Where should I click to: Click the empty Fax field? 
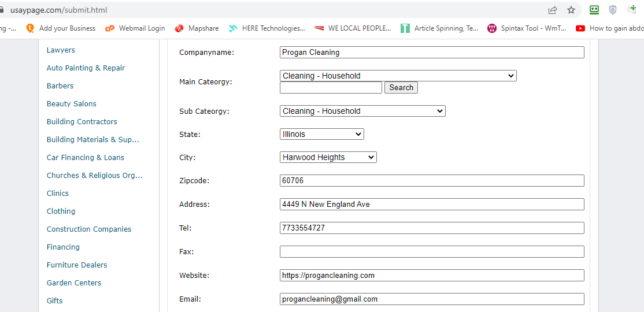click(432, 252)
